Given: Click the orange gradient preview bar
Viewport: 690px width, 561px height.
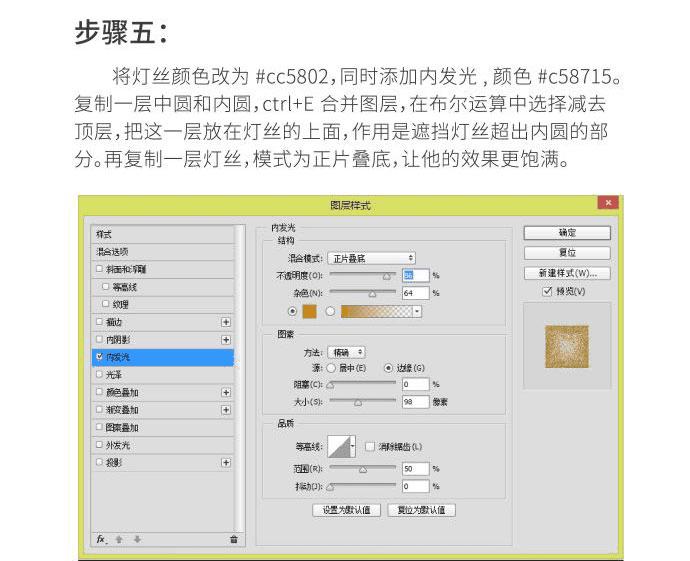Looking at the screenshot, I should pos(377,312).
